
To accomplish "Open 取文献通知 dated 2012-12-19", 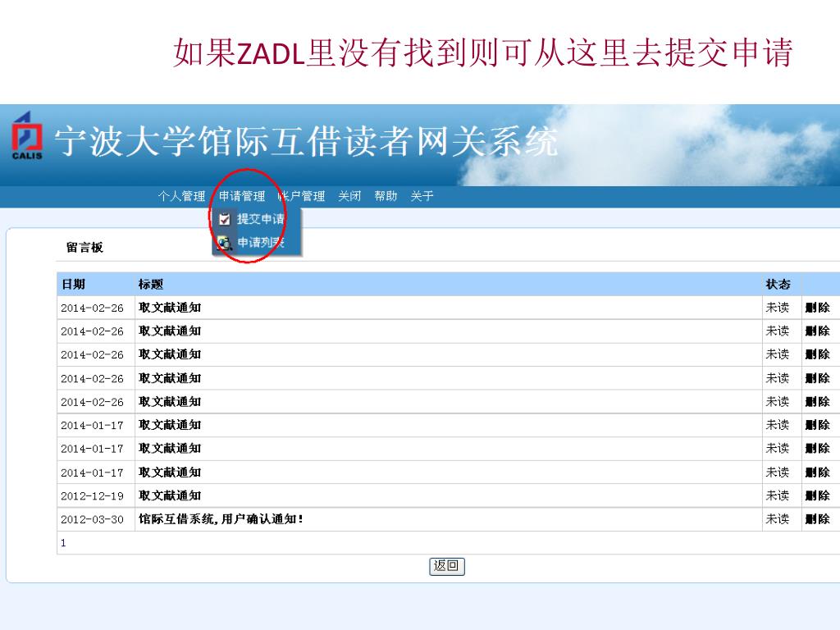I will (x=170, y=495).
